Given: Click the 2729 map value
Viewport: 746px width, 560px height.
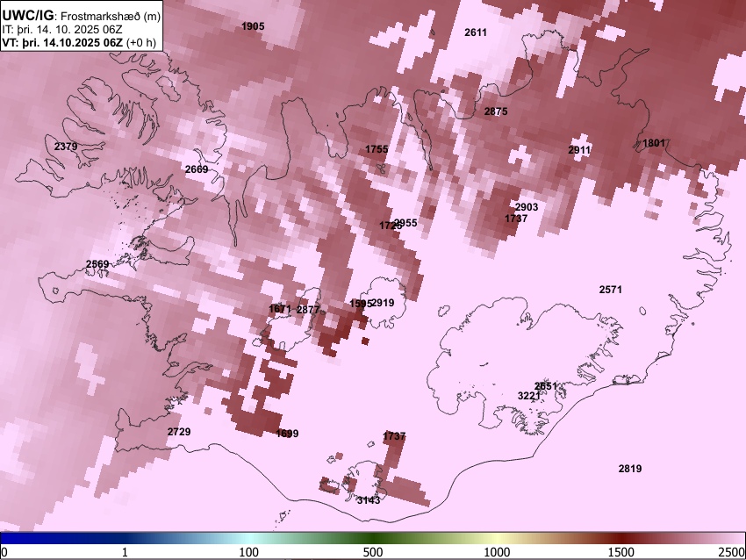Looking at the screenshot, I should pos(179,432).
